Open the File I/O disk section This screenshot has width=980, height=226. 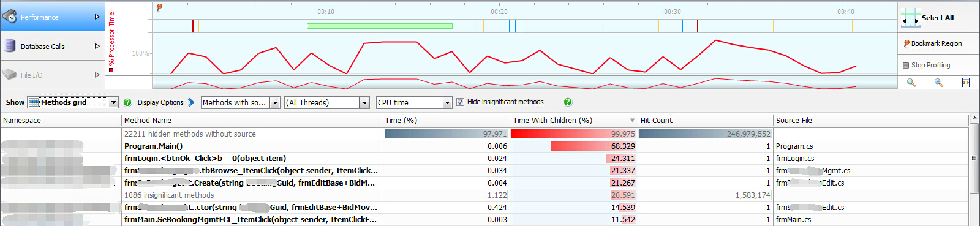pos(53,75)
